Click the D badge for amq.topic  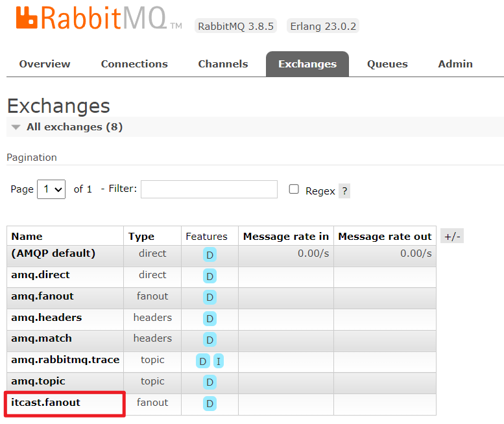(x=210, y=383)
